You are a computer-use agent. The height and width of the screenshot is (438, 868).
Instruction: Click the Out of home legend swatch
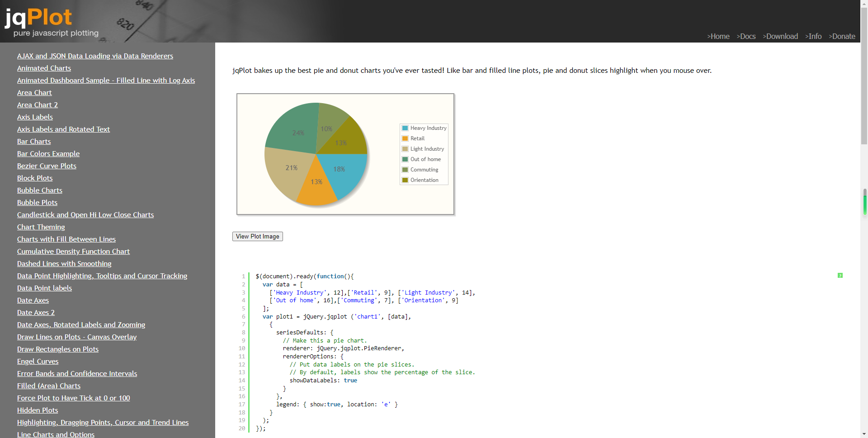(405, 159)
